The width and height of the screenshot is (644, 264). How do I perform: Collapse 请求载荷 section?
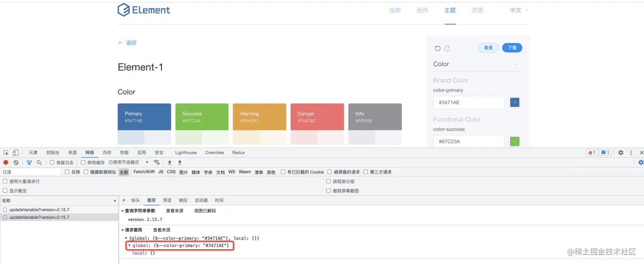point(122,230)
